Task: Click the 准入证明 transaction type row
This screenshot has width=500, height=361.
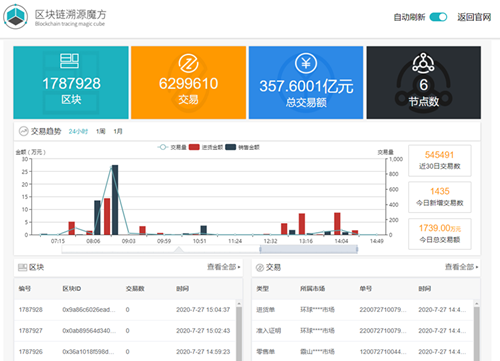Action: tap(269, 331)
